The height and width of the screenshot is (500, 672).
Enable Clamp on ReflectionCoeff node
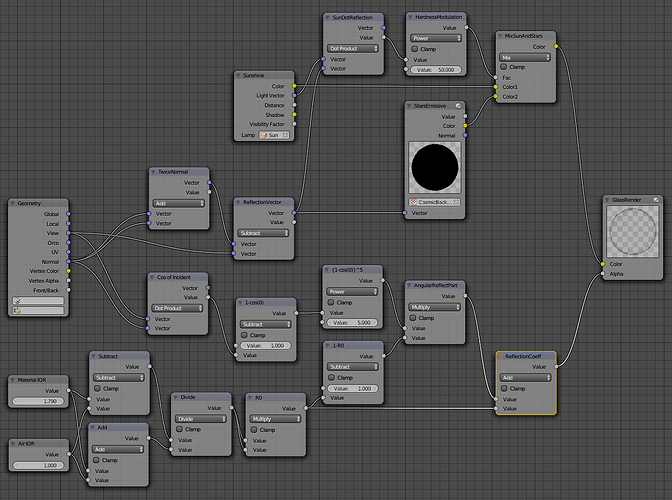[x=504, y=389]
